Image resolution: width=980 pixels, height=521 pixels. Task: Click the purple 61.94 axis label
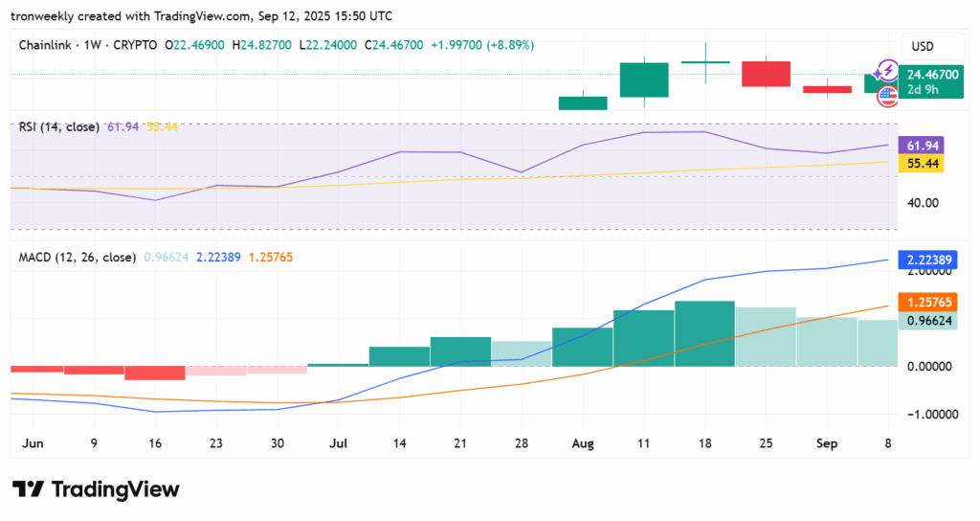point(921,146)
